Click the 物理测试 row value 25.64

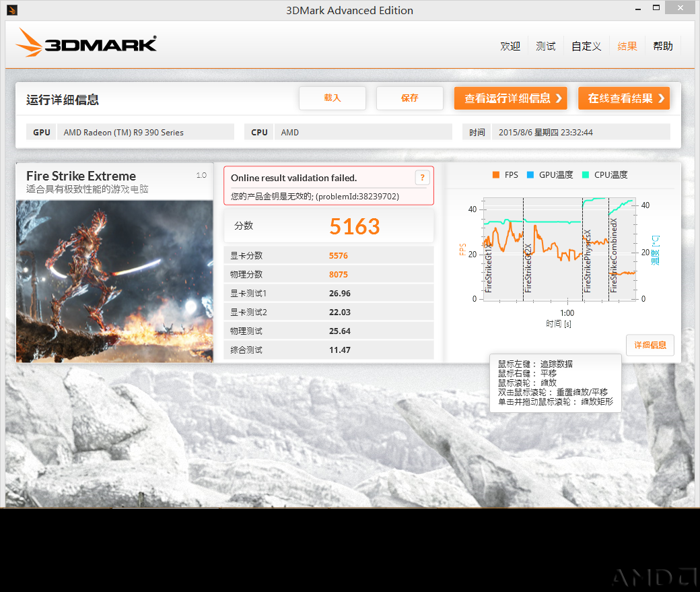340,331
